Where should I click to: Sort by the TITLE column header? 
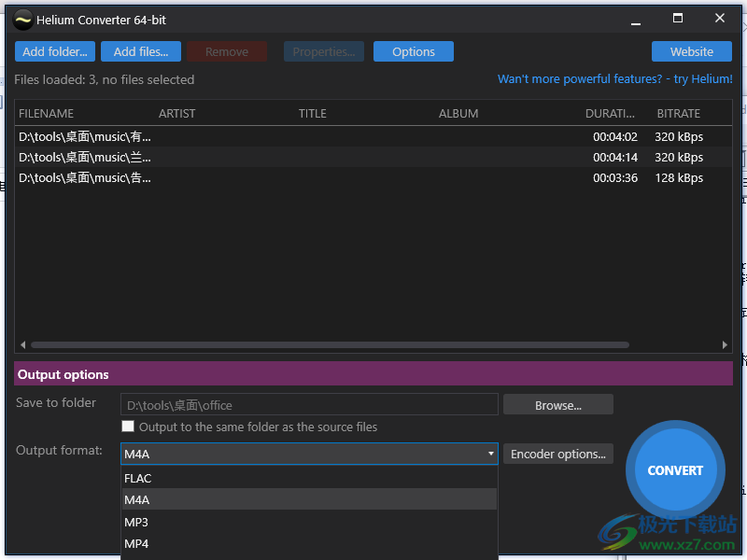313,113
